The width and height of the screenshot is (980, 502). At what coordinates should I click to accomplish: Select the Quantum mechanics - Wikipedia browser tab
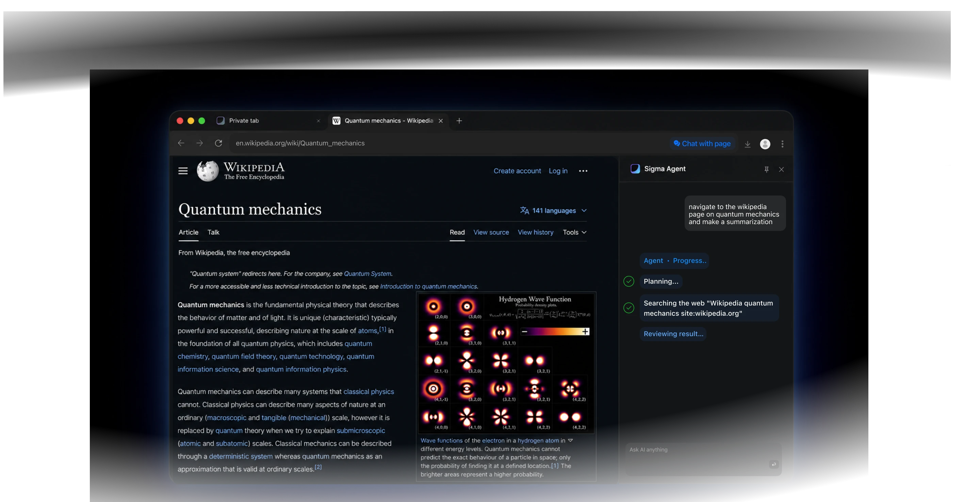pos(388,121)
